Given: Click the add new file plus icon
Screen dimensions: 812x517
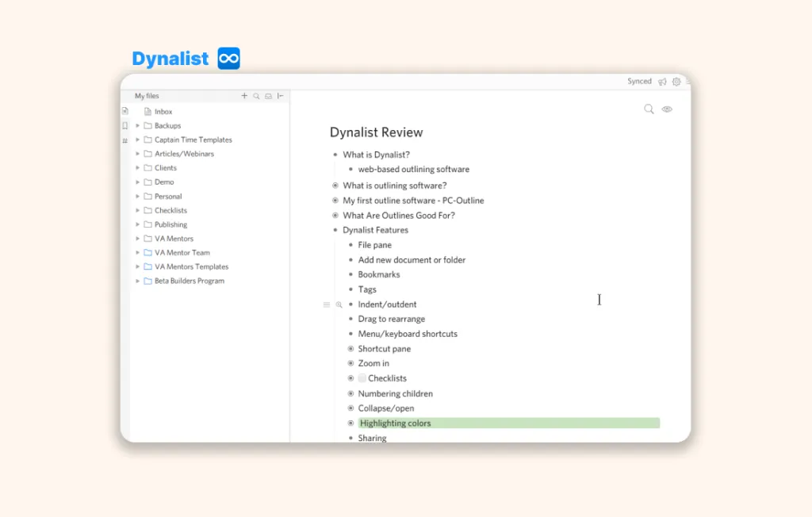Looking at the screenshot, I should (x=244, y=96).
